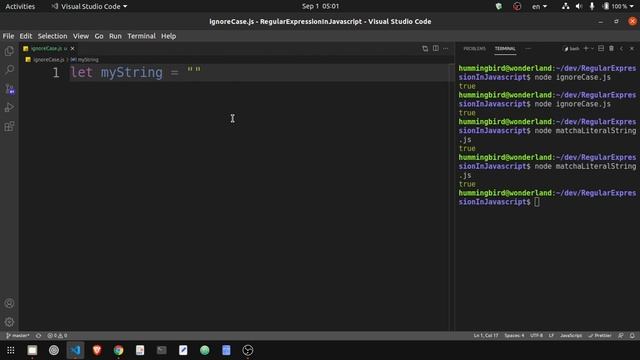Click the Visual Studio Code dock icon
640x360 pixels.
pyautogui.click(x=76, y=350)
